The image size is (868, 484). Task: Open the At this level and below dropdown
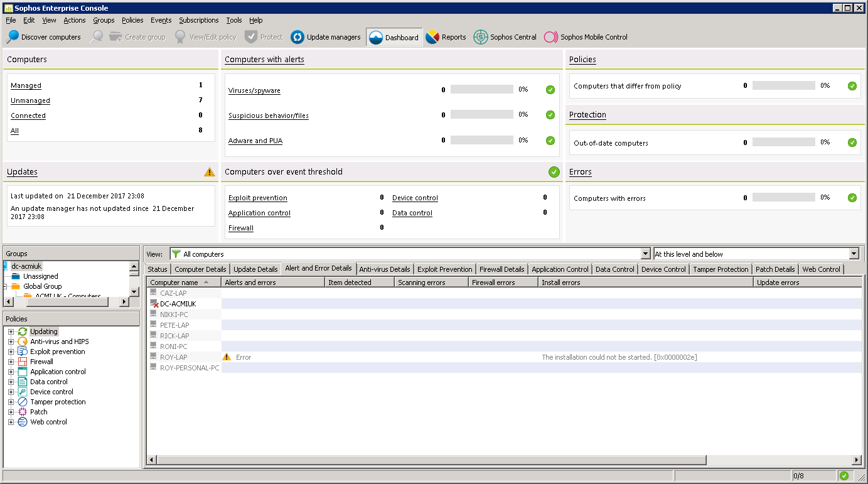(x=854, y=254)
